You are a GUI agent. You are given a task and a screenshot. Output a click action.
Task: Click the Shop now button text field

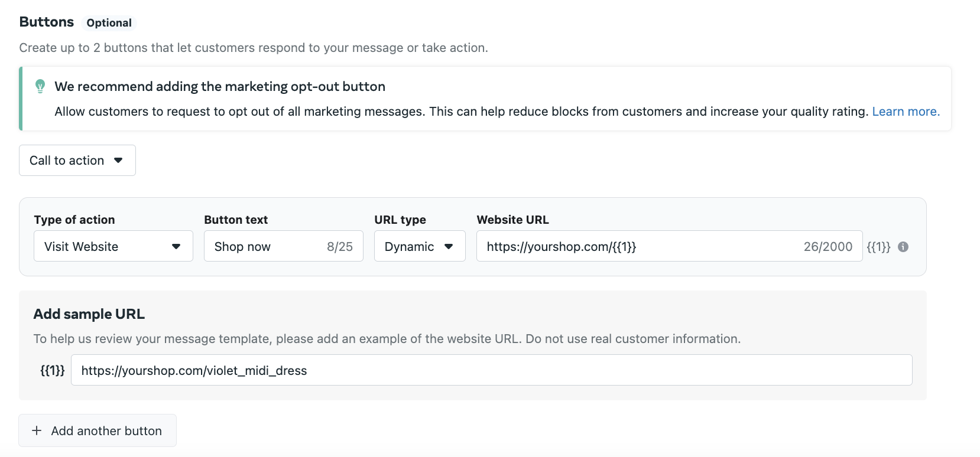click(284, 246)
